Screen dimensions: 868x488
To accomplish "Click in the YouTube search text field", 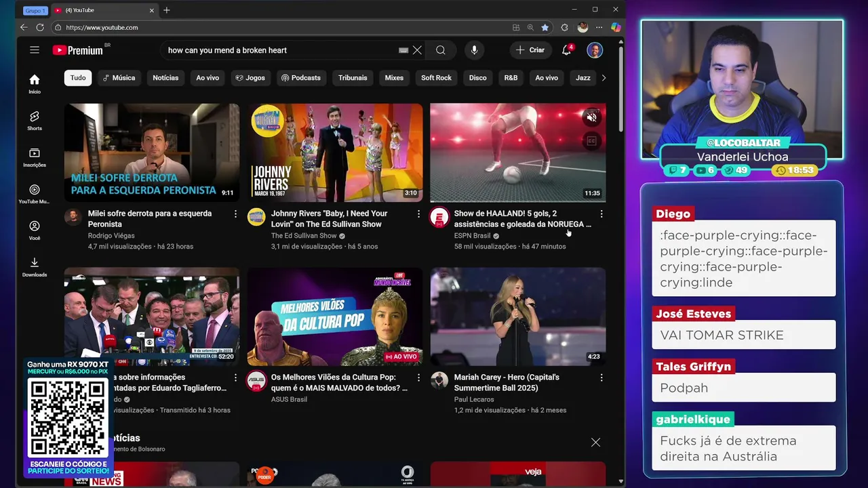I will (x=281, y=50).
